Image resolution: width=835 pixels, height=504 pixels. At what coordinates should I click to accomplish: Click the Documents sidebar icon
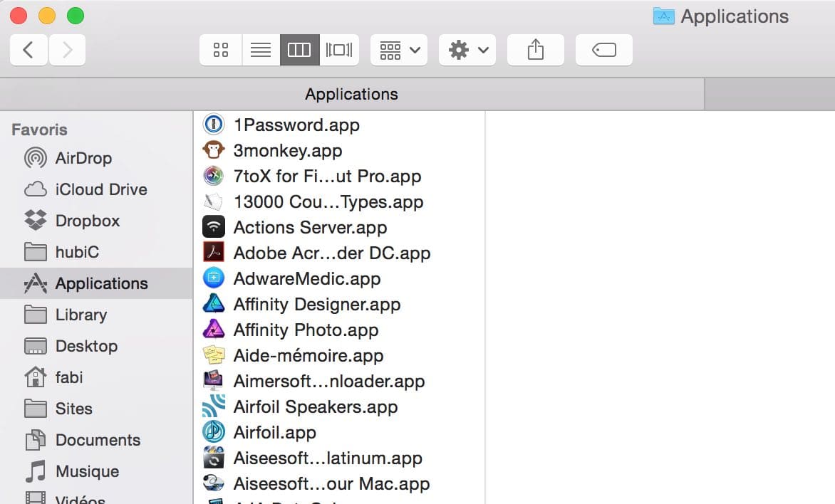click(x=36, y=440)
